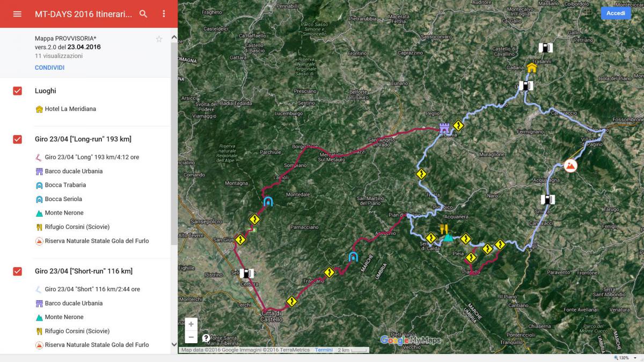Toggle the Short-run 116 km layer checkbox
The width and height of the screenshot is (644, 362).
pos(17,271)
